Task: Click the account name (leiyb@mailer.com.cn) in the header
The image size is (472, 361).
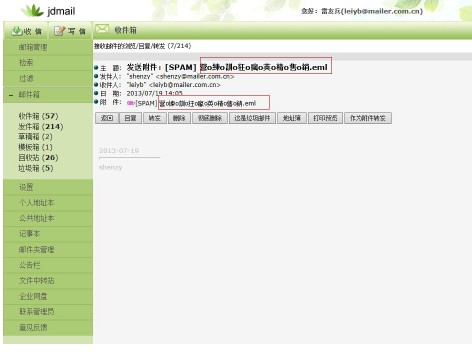Action: [382, 11]
